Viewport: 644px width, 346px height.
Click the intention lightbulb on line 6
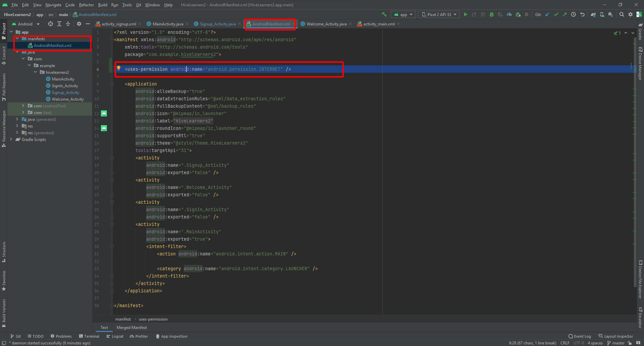click(119, 68)
